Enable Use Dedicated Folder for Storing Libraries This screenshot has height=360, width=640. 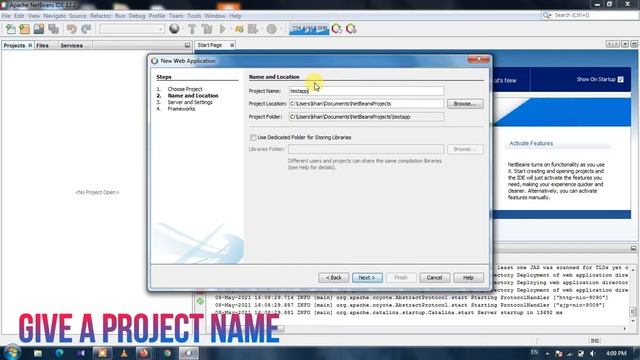click(253, 138)
